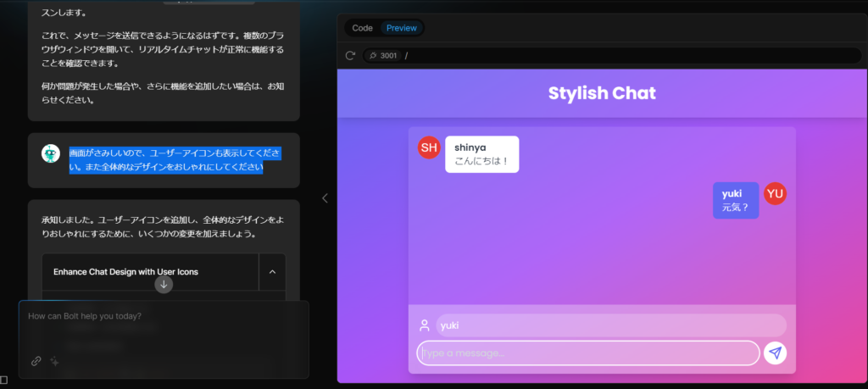The height and width of the screenshot is (389, 868).
Task: Click the SH avatar in Stylish Chat
Action: pyautogui.click(x=429, y=147)
